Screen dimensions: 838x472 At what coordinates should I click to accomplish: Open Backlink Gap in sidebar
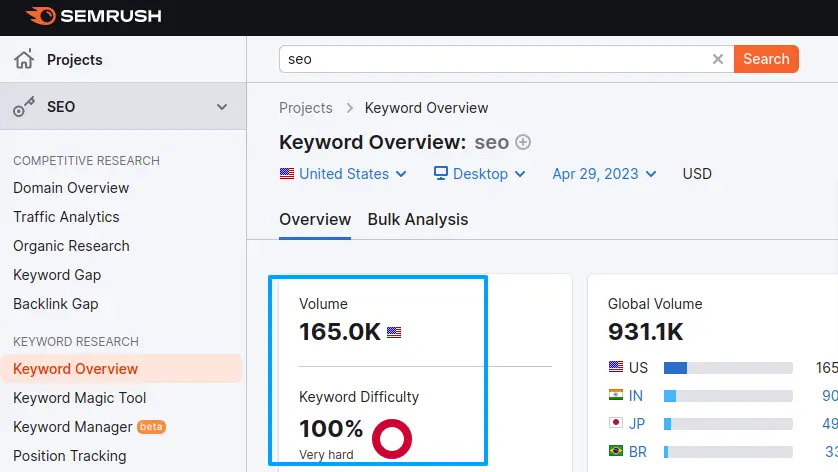tap(56, 304)
